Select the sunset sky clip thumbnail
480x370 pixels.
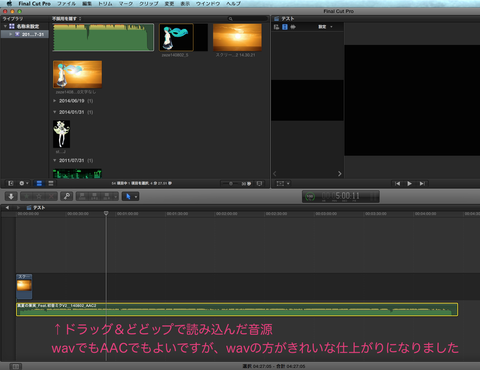(237, 38)
